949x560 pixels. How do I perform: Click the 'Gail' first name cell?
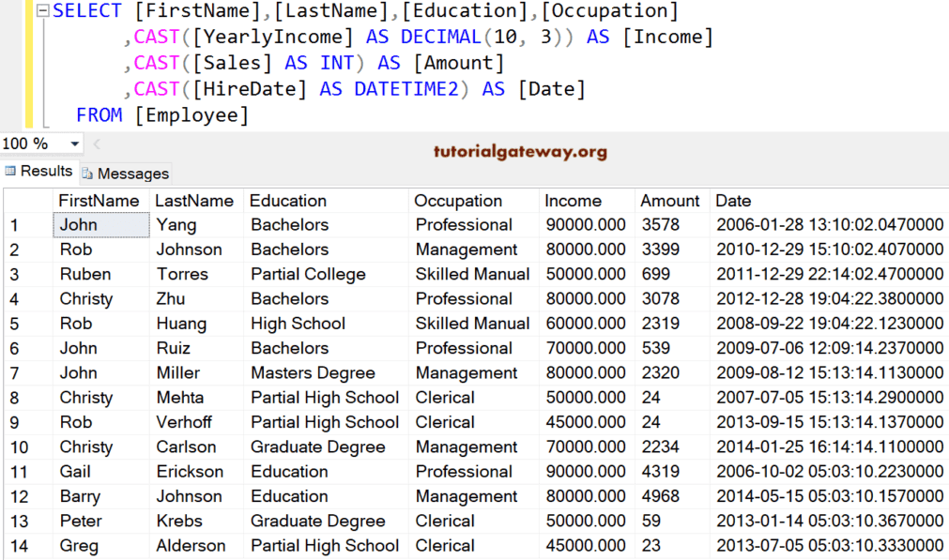pos(101,472)
